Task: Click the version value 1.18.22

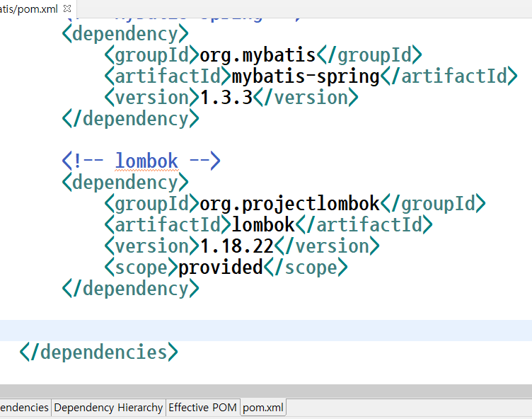Action: [236, 246]
